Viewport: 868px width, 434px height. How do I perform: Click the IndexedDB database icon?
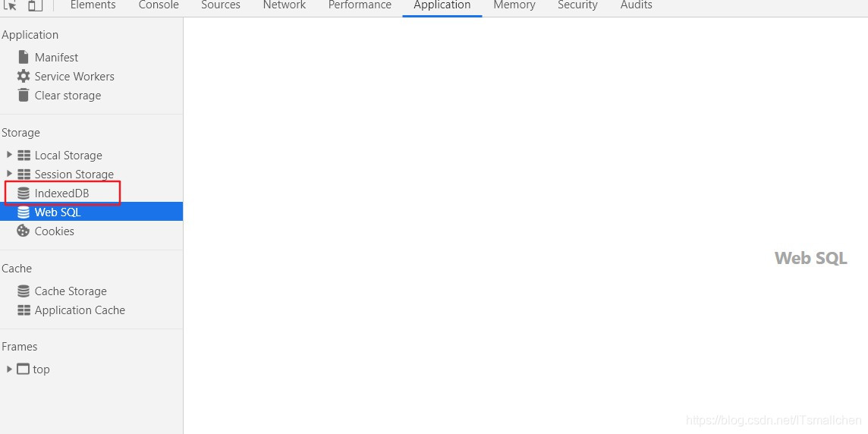[24, 193]
